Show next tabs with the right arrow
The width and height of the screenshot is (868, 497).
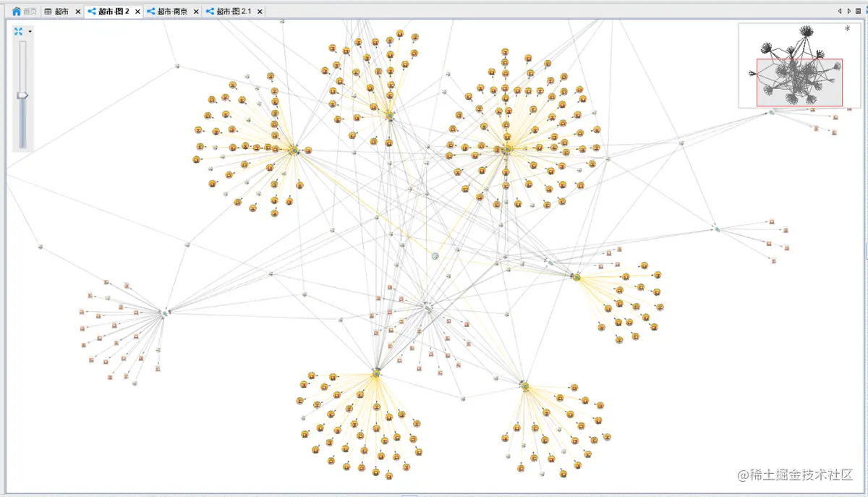tap(849, 12)
